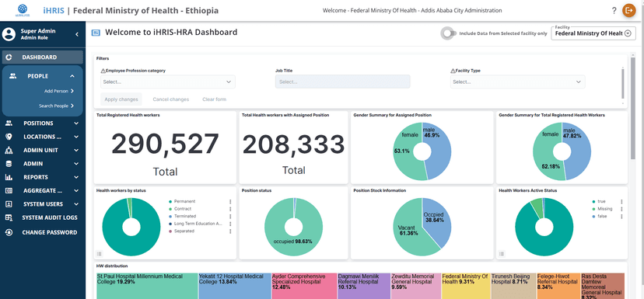The width and height of the screenshot is (644, 299).
Task: Click the Aggregate icon in sidebar
Action: (9, 191)
